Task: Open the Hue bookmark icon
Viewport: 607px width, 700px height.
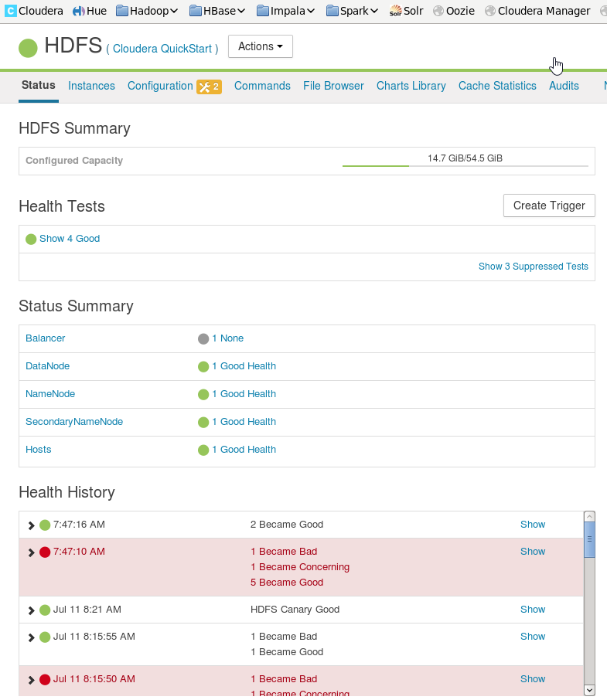Action: tap(79, 11)
